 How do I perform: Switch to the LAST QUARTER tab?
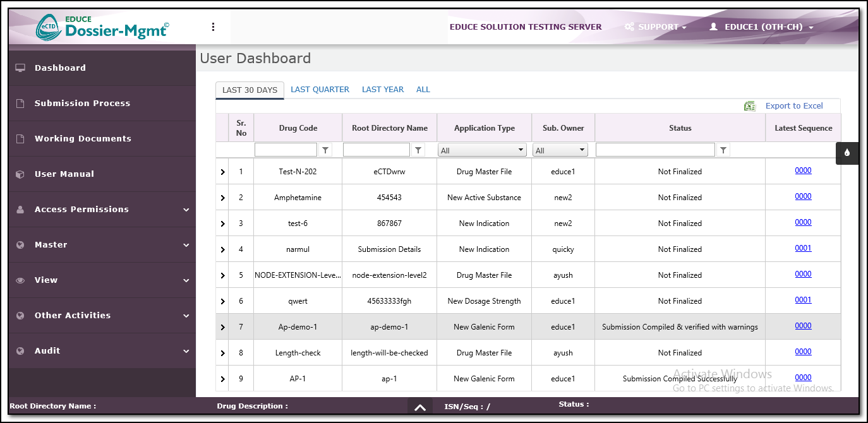pyautogui.click(x=320, y=90)
